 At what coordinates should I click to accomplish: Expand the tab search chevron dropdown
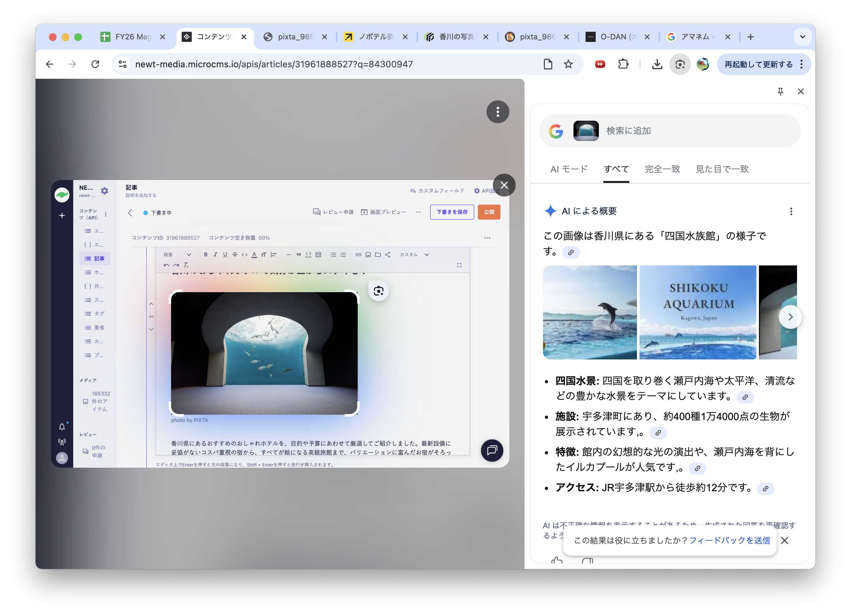click(802, 37)
